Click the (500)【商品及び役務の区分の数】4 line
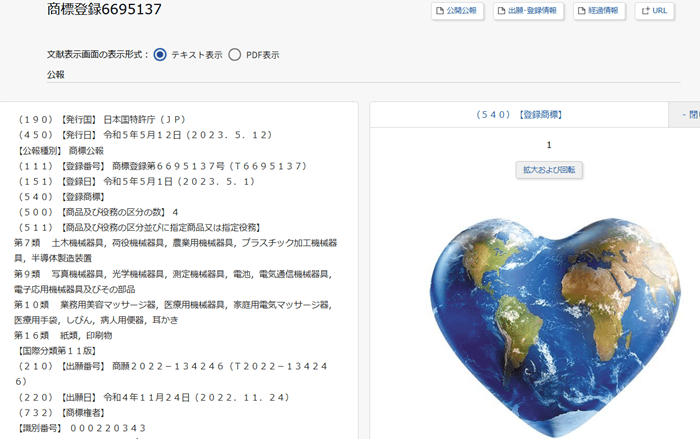Screen dimensions: 700x439 [98, 212]
